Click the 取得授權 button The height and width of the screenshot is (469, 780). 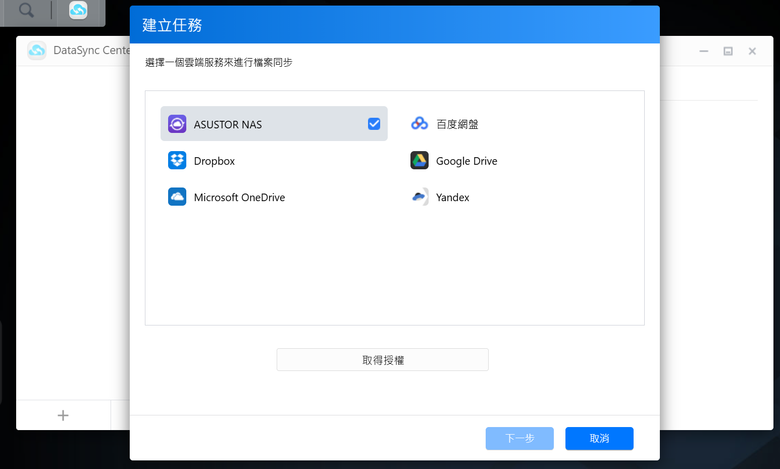[383, 360]
